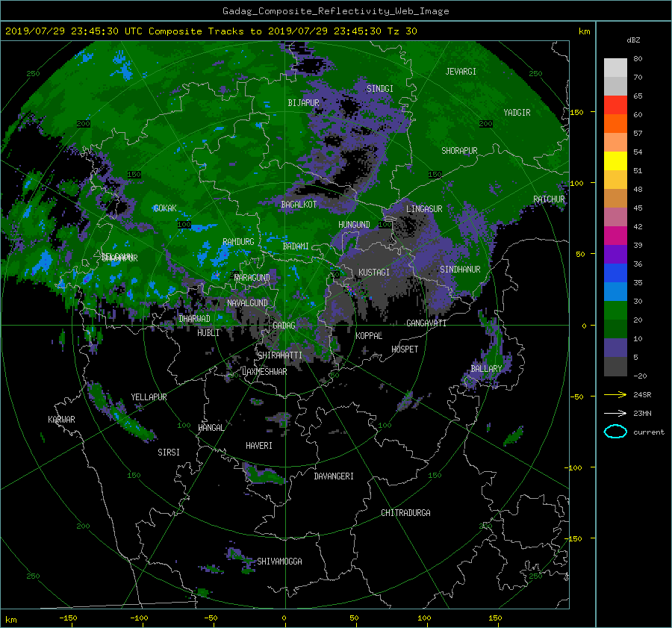Viewport: 672px width, 628px height.
Task: Click the SINDHANUR city label
Action: tap(460, 270)
